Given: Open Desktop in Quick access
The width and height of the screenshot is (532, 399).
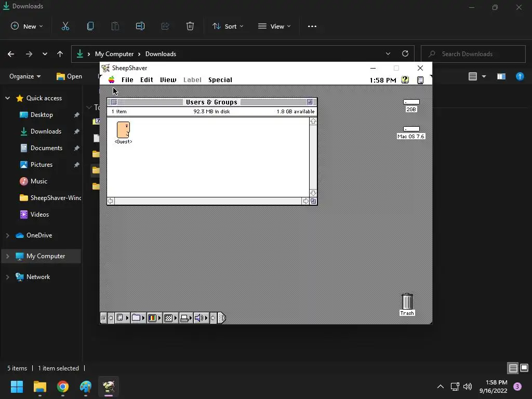Looking at the screenshot, I should 42,115.
